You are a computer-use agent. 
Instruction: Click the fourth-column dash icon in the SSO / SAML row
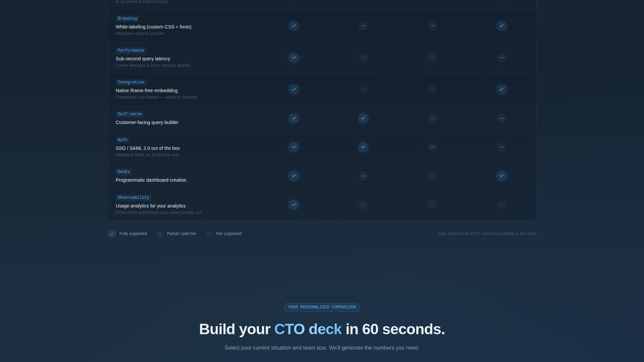click(501, 147)
